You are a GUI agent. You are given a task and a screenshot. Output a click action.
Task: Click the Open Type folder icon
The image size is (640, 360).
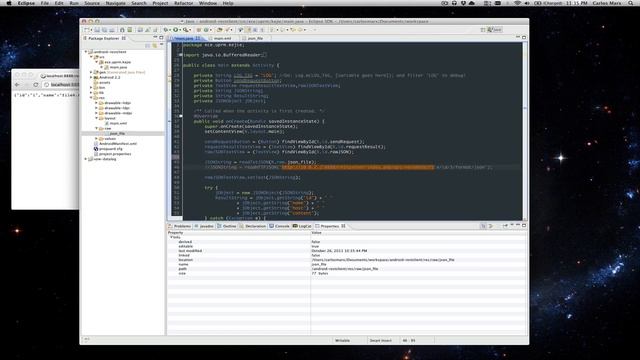(219, 30)
